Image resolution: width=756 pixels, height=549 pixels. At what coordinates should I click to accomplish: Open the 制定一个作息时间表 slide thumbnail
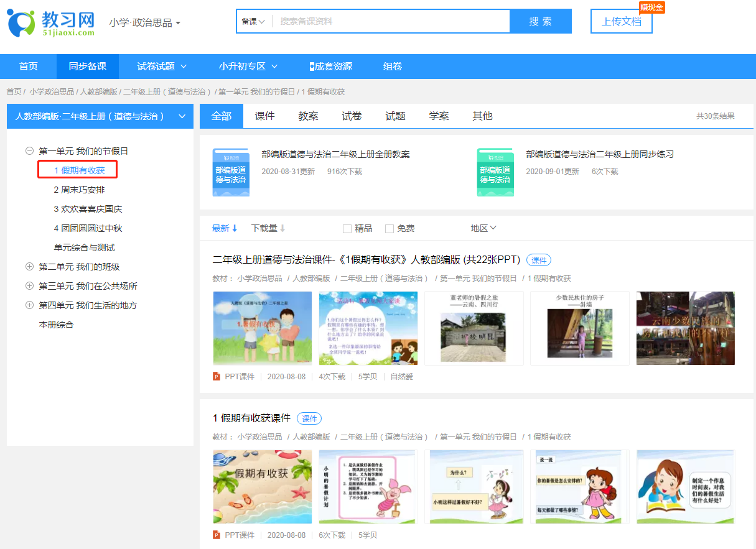686,486
